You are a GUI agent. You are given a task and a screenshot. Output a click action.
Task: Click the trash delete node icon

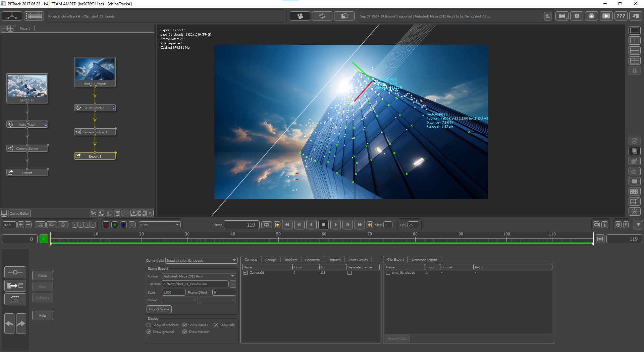click(117, 213)
